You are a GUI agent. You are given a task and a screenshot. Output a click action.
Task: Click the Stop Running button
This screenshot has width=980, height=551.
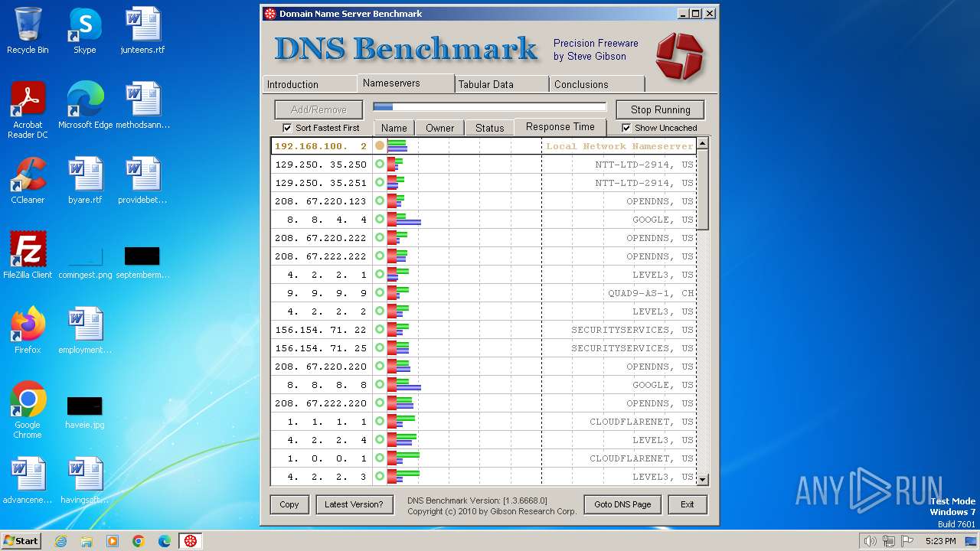click(661, 109)
